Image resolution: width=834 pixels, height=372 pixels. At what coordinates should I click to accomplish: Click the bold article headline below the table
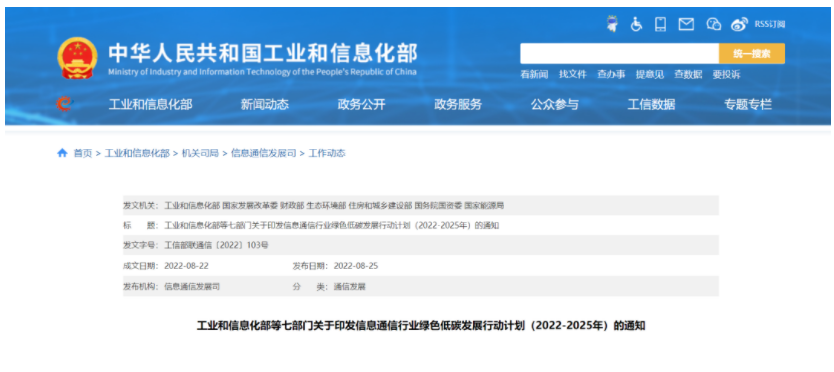pyautogui.click(x=421, y=326)
